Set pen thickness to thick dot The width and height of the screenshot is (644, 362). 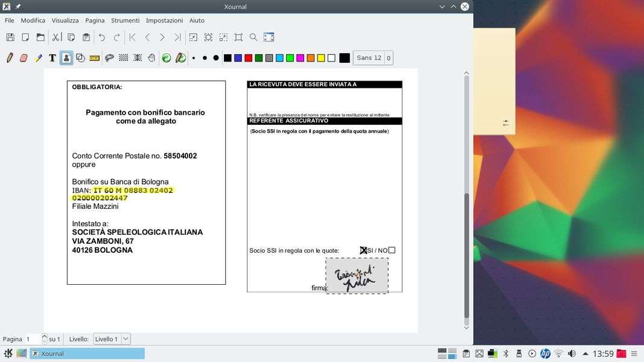pos(215,58)
